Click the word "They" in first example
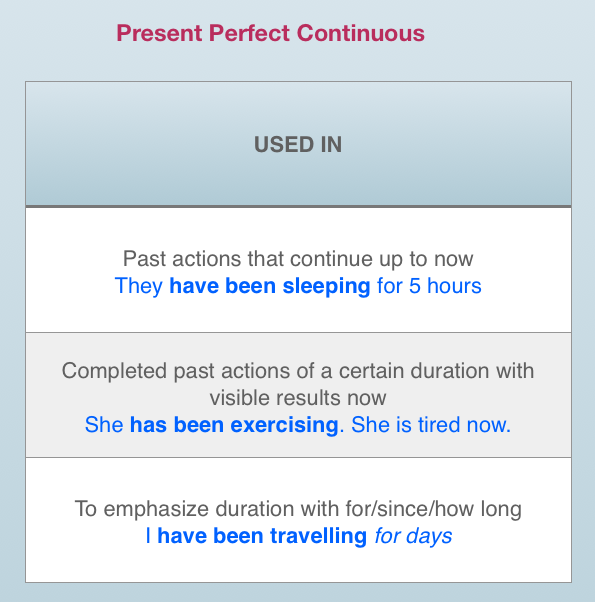 (x=139, y=286)
